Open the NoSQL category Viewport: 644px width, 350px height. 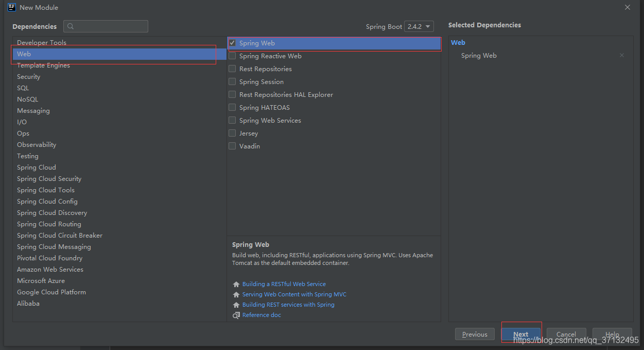click(x=119, y=99)
